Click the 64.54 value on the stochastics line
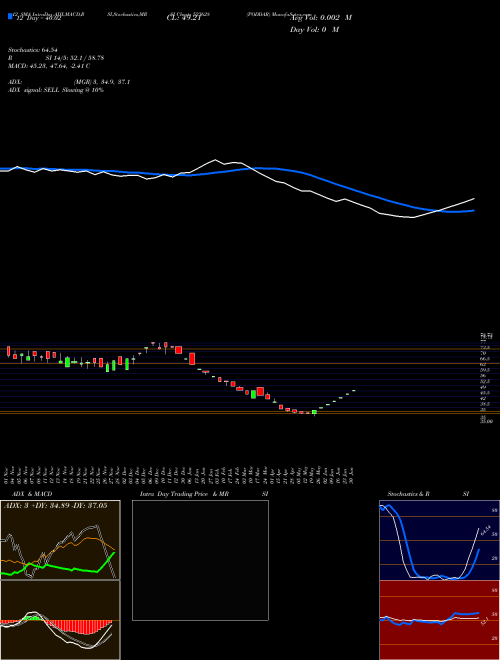The height and width of the screenshot is (660, 500). point(485,528)
